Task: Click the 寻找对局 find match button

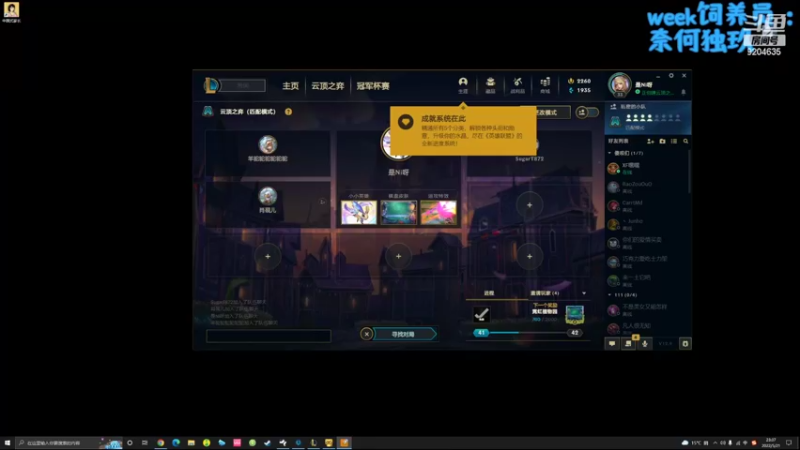Action: [x=404, y=334]
